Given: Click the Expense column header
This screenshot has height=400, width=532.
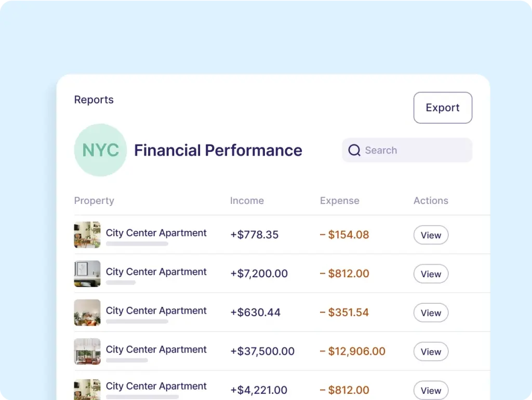Looking at the screenshot, I should click(339, 200).
